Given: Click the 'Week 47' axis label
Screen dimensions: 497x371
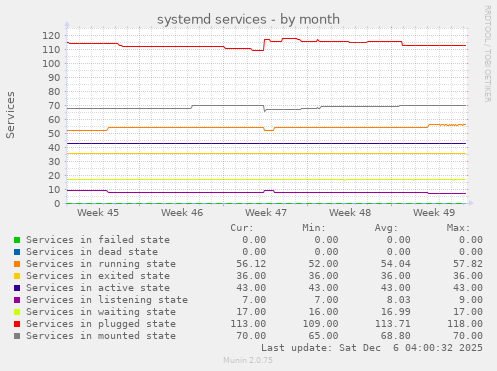Looking at the screenshot, I should 266,213.
